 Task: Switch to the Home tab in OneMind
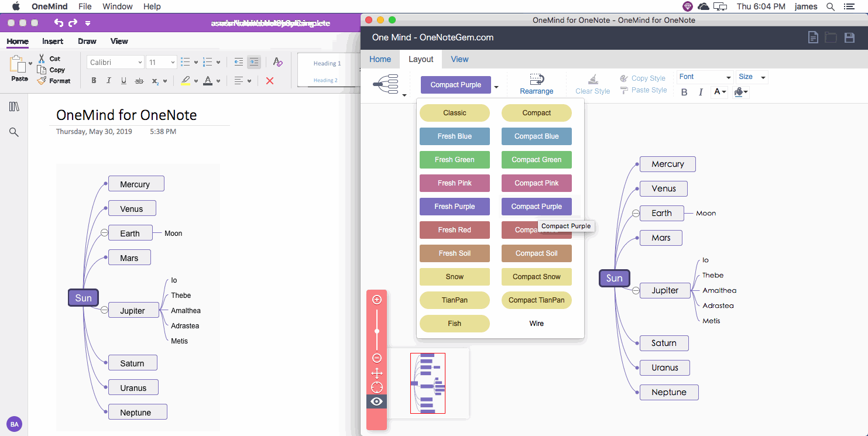coord(380,59)
